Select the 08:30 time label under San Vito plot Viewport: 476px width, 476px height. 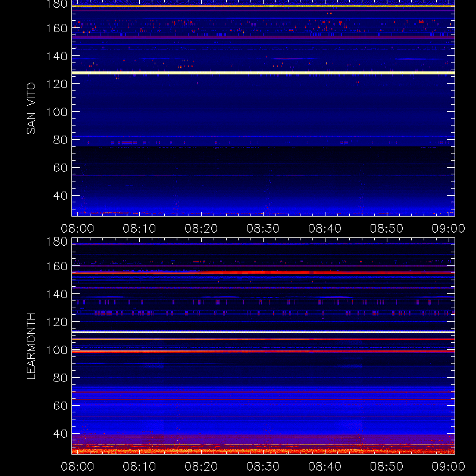coord(263,228)
